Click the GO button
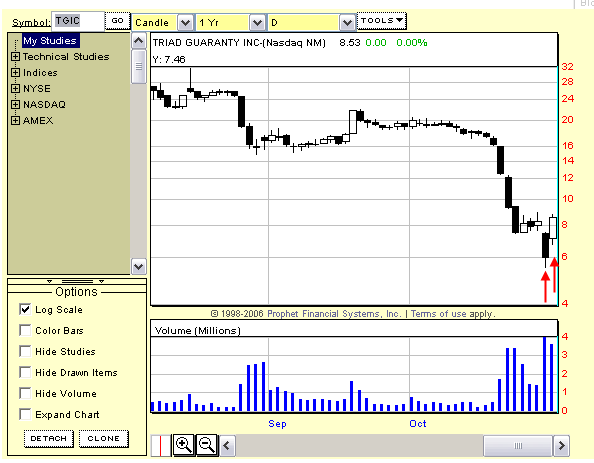The image size is (594, 463). 117,21
